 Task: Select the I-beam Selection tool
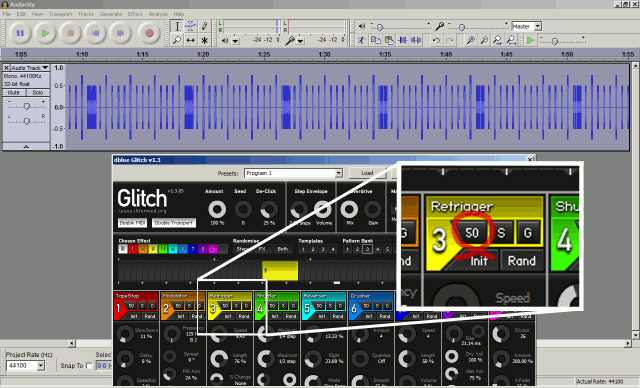pyautogui.click(x=177, y=27)
